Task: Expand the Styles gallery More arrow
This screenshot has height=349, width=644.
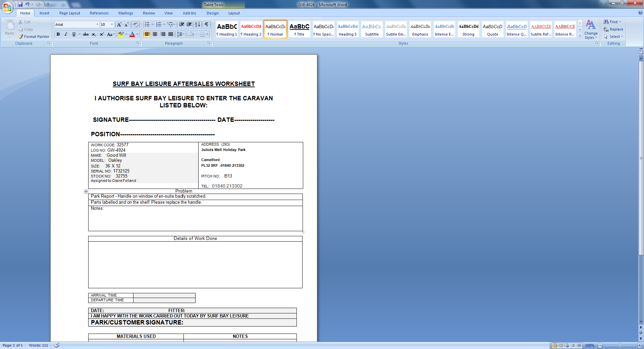Action: [x=580, y=35]
